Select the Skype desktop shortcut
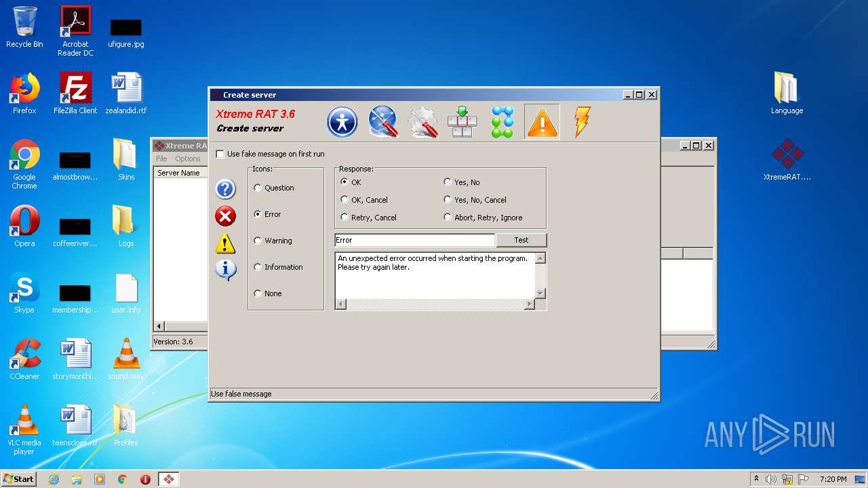 click(x=24, y=293)
